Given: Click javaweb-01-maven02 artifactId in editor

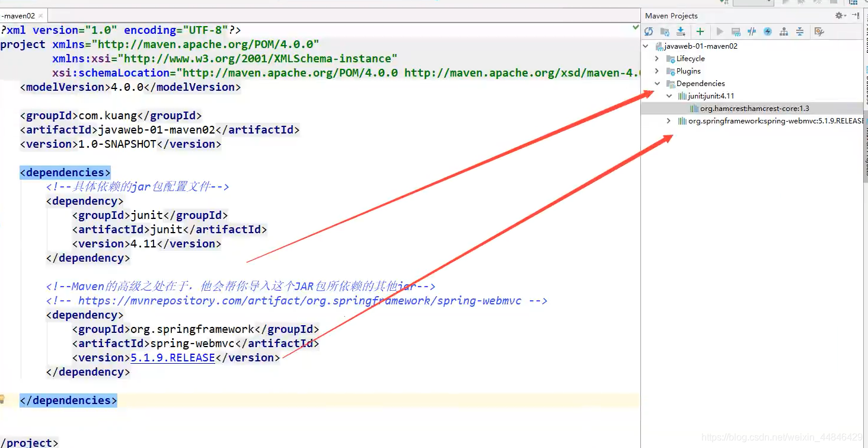Looking at the screenshot, I should click(x=157, y=130).
